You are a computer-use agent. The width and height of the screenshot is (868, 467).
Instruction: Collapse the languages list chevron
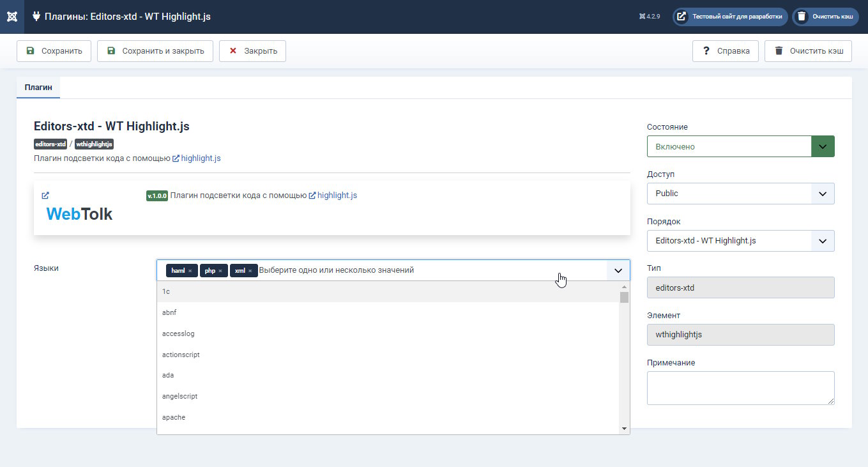[x=618, y=271]
